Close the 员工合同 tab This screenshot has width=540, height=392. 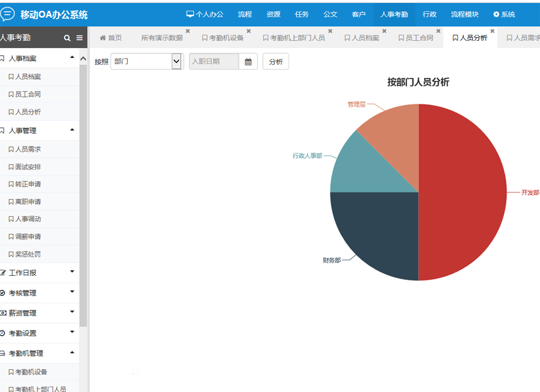point(438,31)
